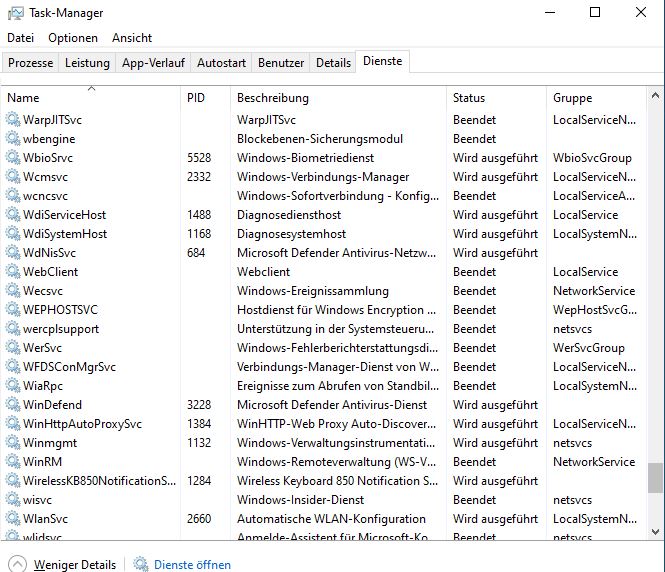
Task: Click the Task-Manager title bar icon
Action: [15, 13]
